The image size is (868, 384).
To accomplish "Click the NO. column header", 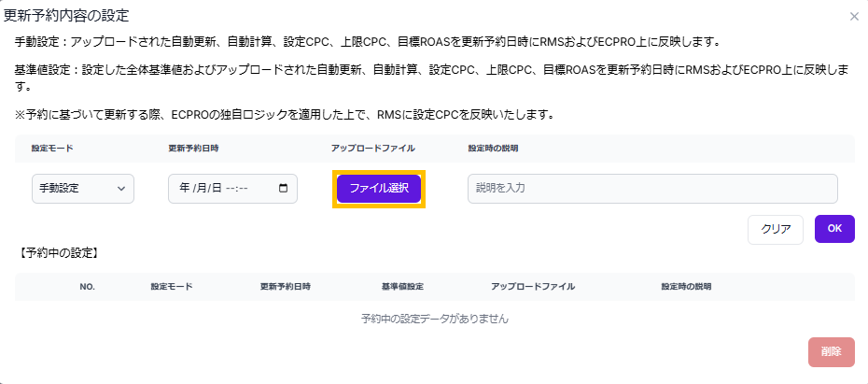I will click(88, 287).
